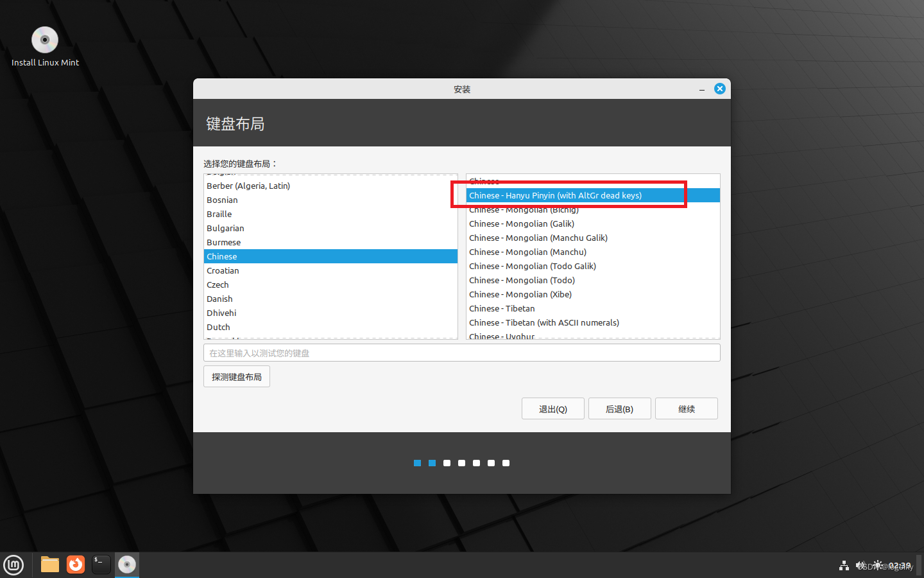924x578 pixels.
Task: Open the terminal from the taskbar
Action: [101, 565]
